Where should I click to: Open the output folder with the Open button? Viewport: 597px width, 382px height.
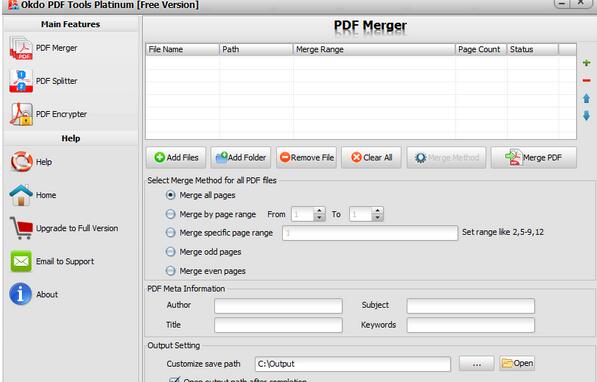coord(517,363)
